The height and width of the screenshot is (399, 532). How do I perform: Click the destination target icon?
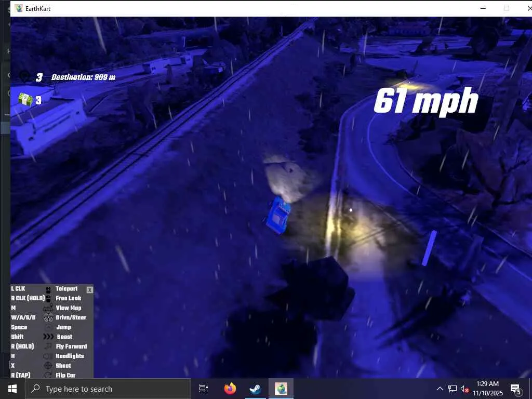pos(24,76)
